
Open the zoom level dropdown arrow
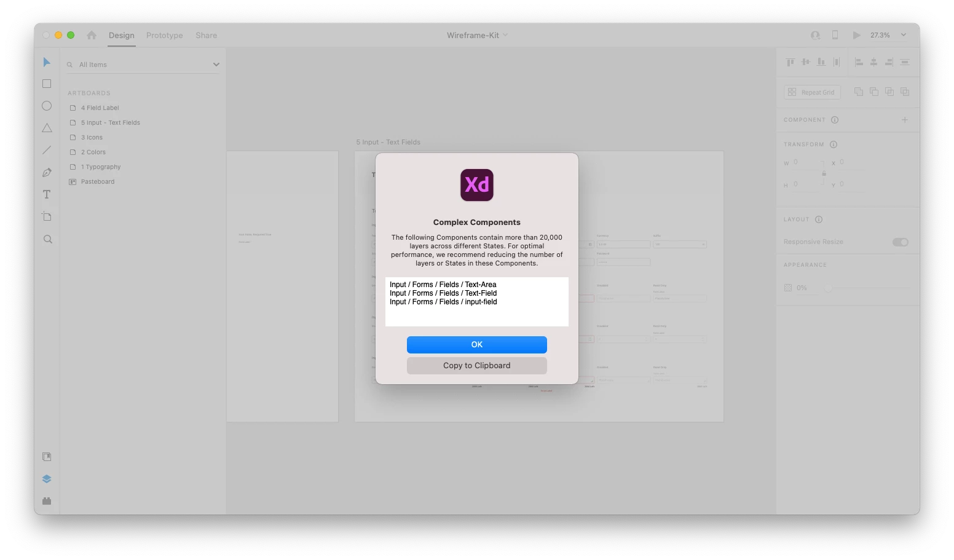[904, 35]
